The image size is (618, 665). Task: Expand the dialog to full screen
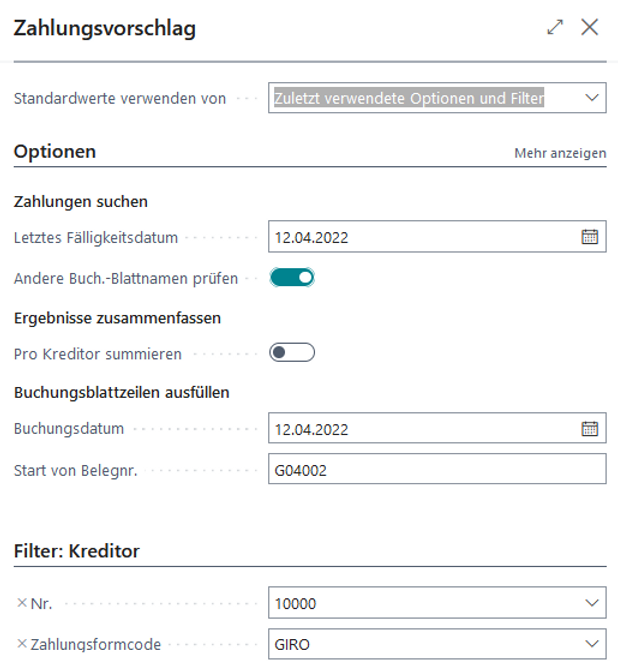point(555,28)
